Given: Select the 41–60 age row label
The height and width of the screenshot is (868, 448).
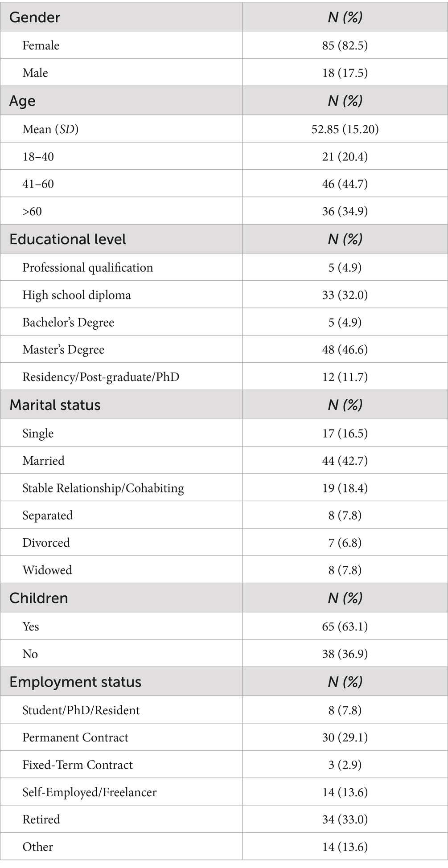Looking at the screenshot, I should coord(38,184).
